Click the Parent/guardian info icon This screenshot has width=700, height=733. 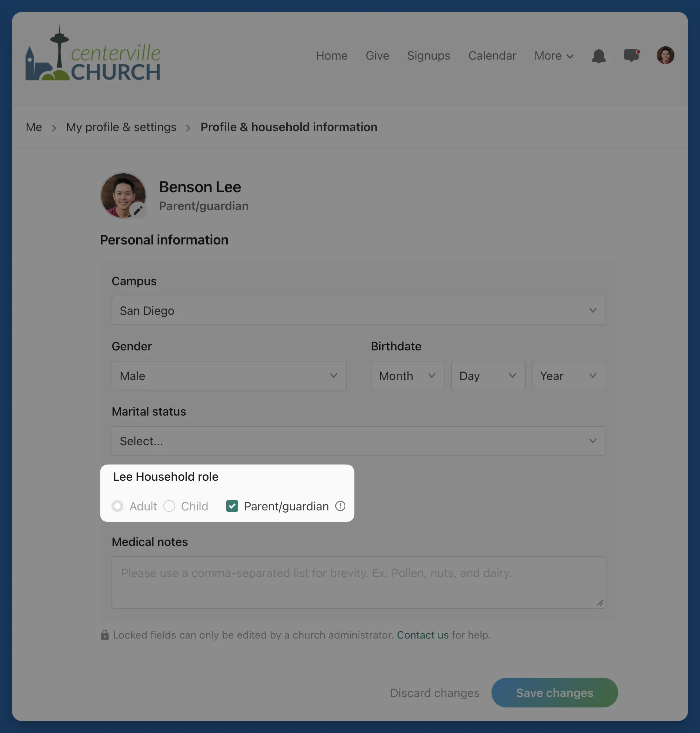click(x=340, y=506)
